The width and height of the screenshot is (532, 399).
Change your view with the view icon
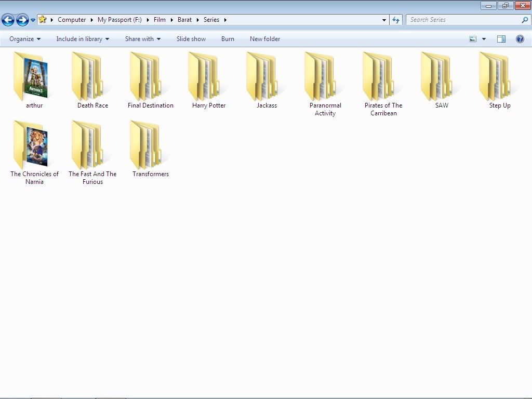(x=473, y=39)
